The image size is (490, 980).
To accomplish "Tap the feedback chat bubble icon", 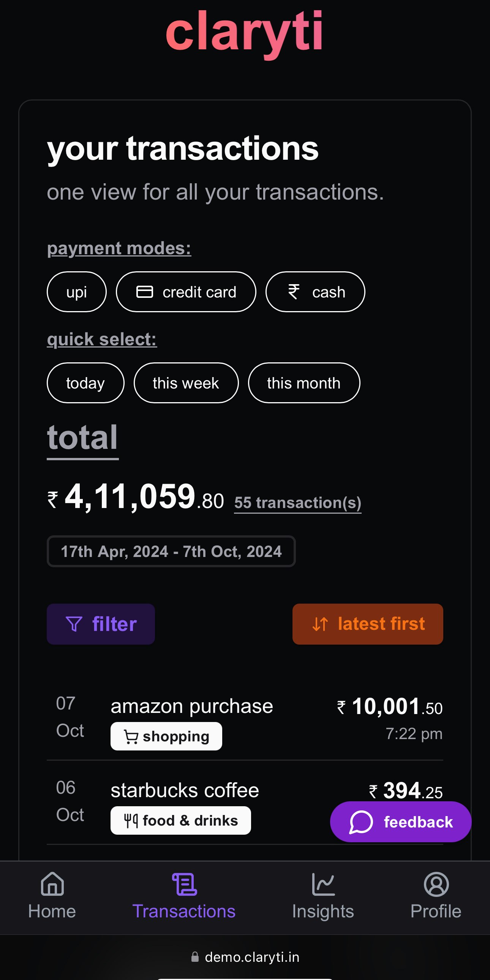I will [x=360, y=822].
